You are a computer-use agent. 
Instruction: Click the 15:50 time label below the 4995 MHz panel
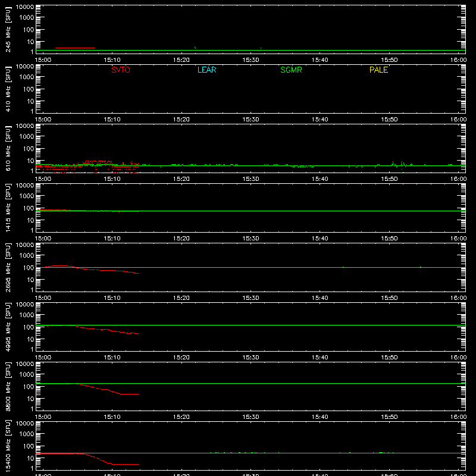[x=389, y=358]
